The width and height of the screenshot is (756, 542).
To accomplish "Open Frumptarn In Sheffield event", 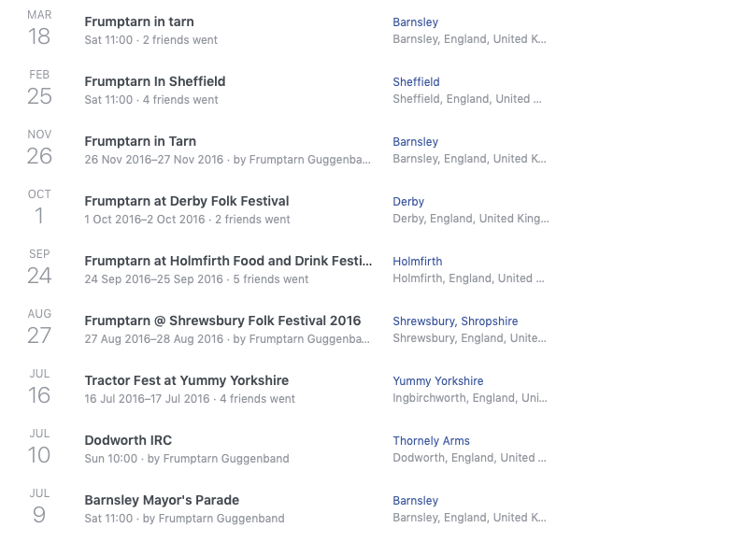I will 154,81.
